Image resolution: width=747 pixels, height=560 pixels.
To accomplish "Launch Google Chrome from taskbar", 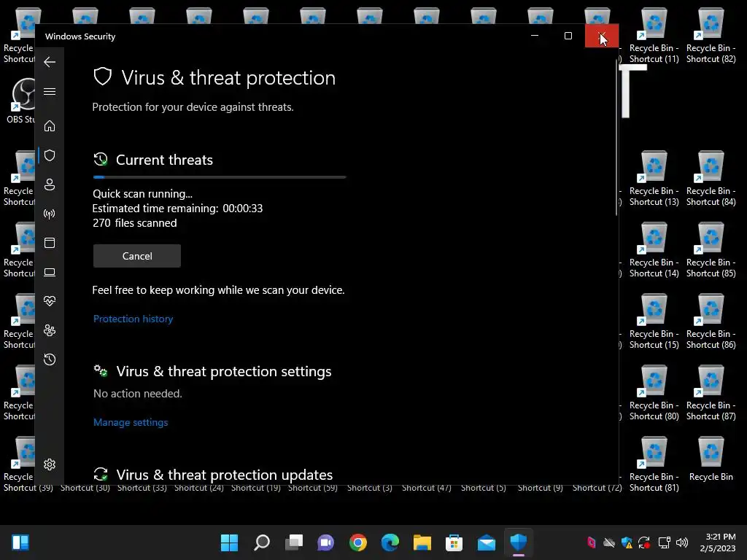I will pos(358,542).
